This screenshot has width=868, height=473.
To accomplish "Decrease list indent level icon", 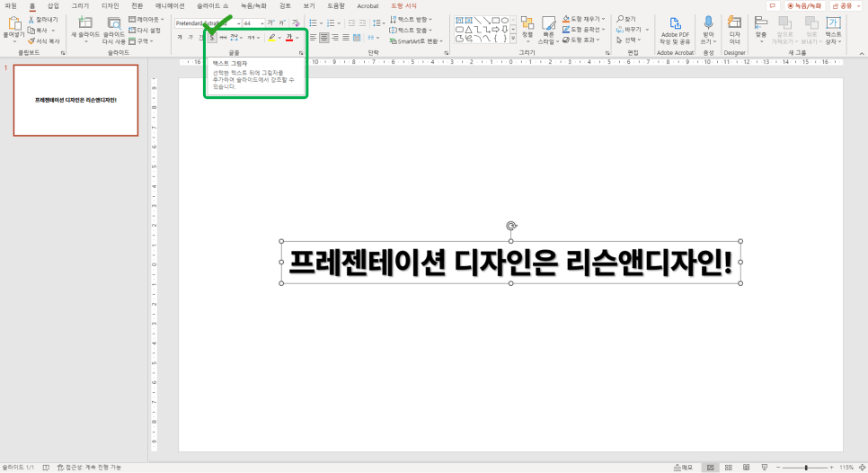I will [351, 23].
